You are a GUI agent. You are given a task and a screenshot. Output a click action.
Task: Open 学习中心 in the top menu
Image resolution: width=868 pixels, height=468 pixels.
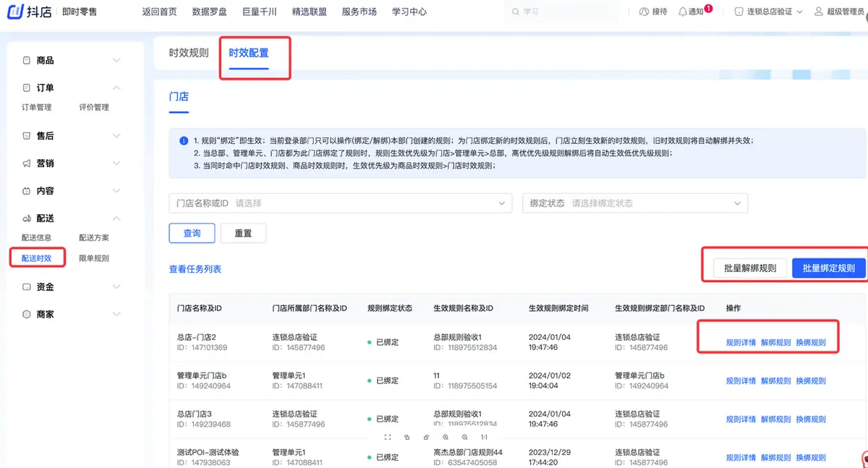click(x=409, y=12)
